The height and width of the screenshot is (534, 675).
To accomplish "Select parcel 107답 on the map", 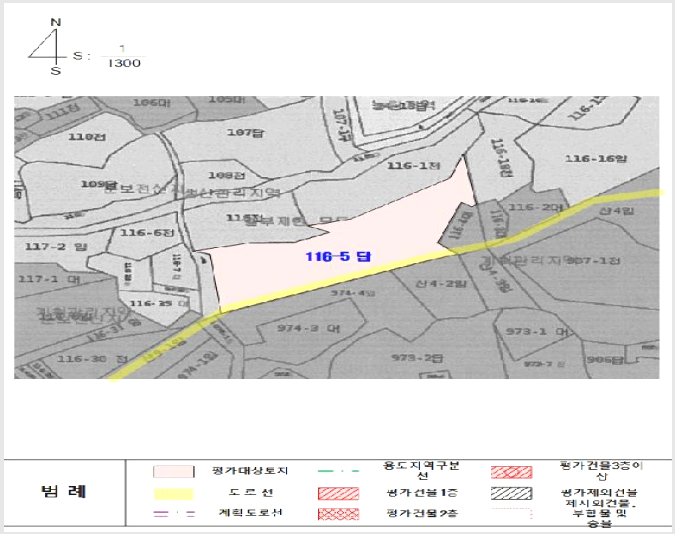I will 246,132.
